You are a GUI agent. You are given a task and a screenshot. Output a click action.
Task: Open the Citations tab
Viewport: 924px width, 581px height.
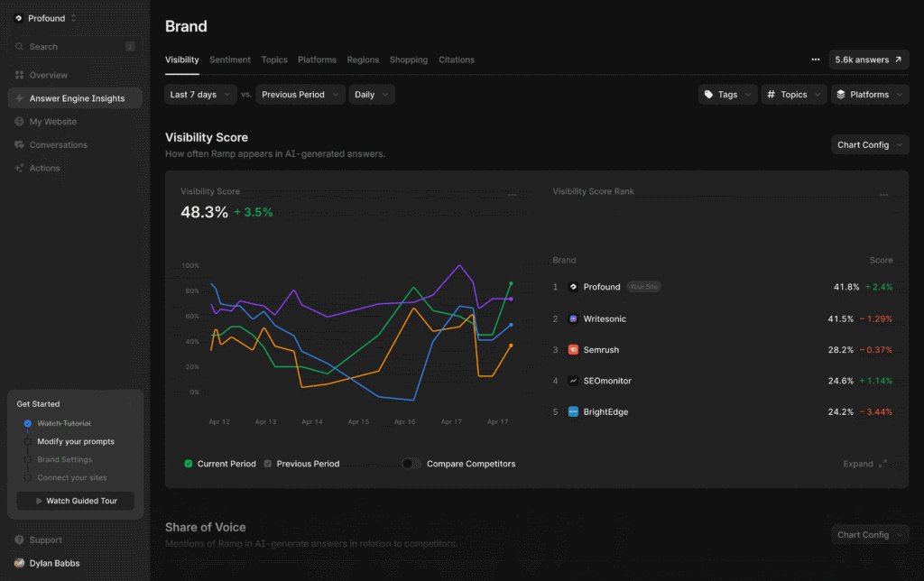(456, 60)
